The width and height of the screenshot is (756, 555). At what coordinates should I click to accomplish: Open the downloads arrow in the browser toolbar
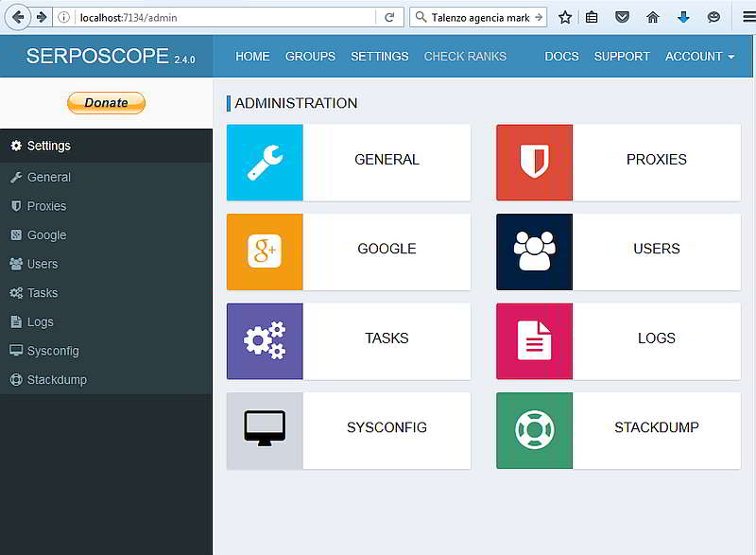tap(682, 16)
